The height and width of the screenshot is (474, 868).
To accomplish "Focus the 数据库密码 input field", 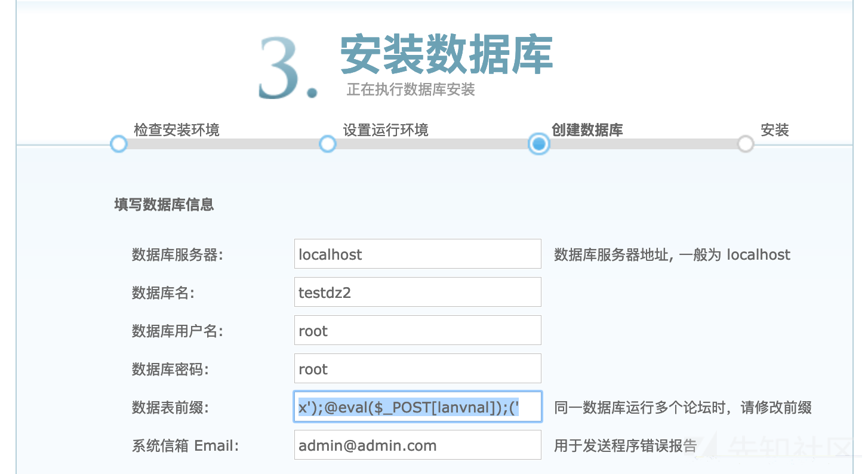I will click(x=417, y=368).
